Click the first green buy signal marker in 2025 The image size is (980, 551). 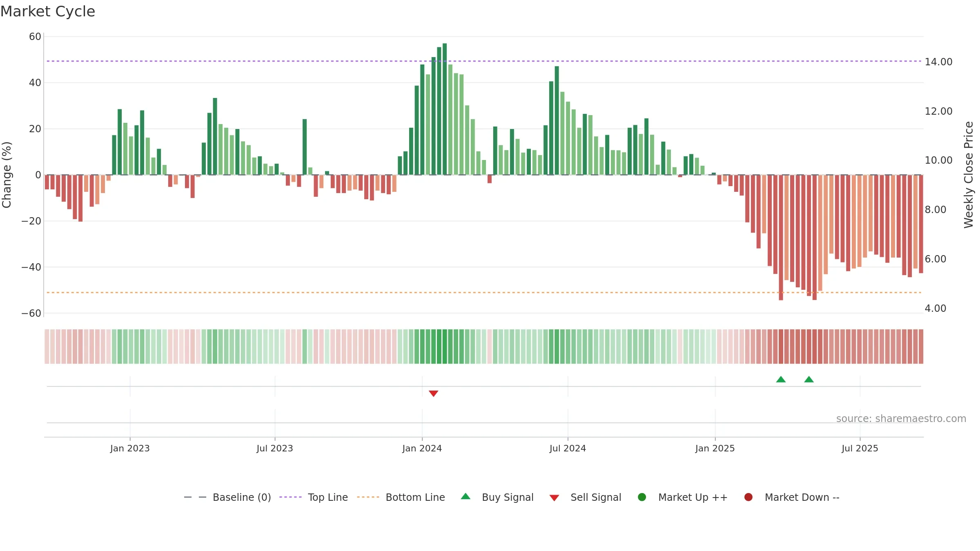pos(781,379)
